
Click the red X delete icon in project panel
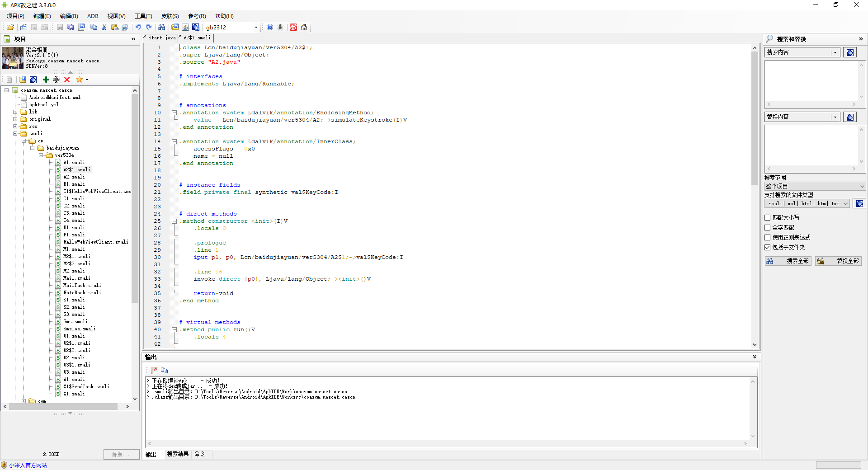tap(67, 80)
